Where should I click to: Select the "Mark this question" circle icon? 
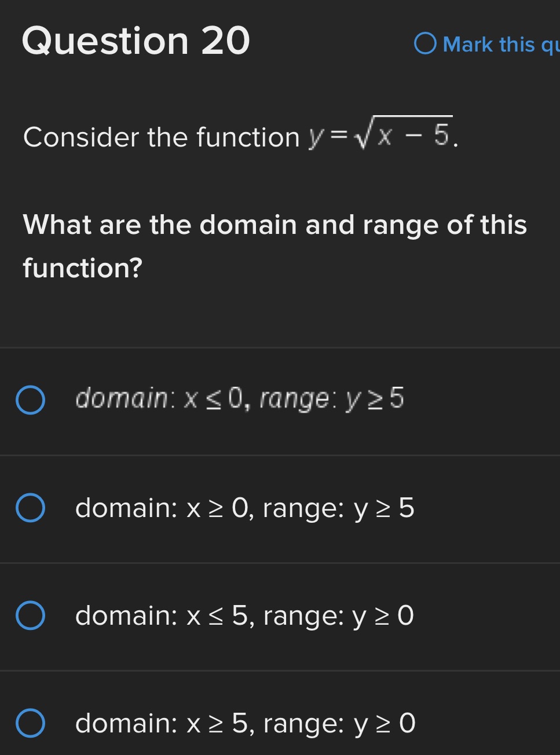pos(426,43)
